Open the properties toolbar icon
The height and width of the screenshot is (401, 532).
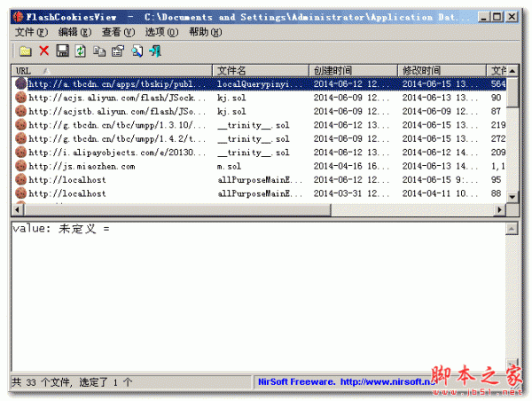click(118, 51)
